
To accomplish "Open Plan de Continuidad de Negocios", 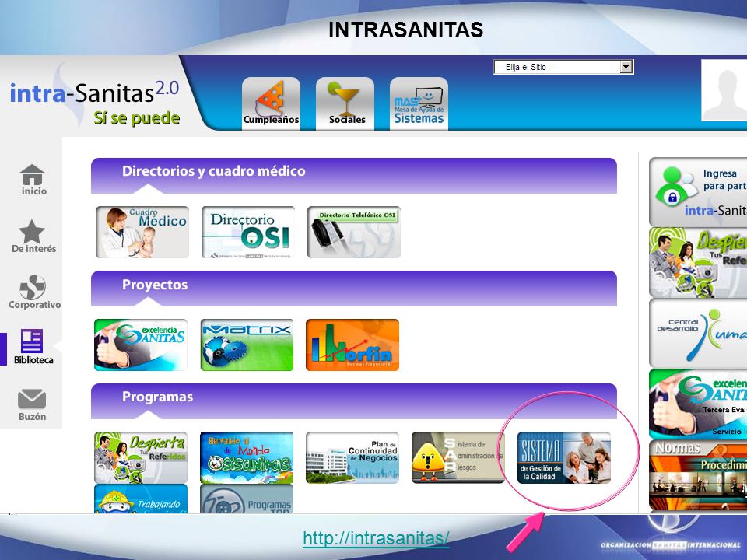I will pyautogui.click(x=352, y=457).
